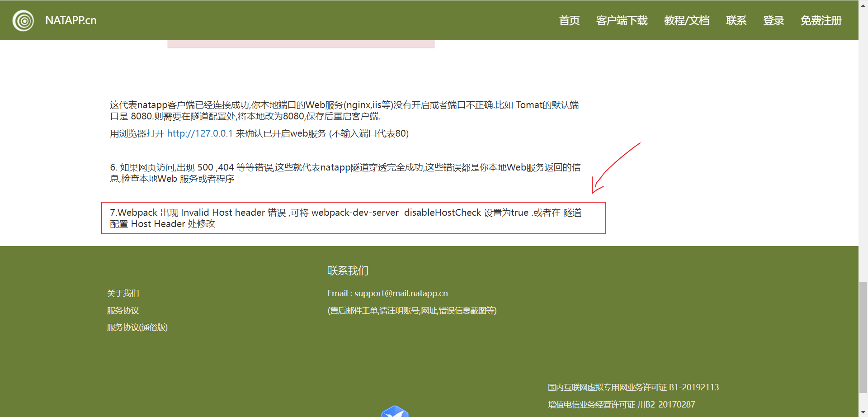This screenshot has height=417, width=868.
Task: Open the 免费注册 navigation item
Action: 821,20
